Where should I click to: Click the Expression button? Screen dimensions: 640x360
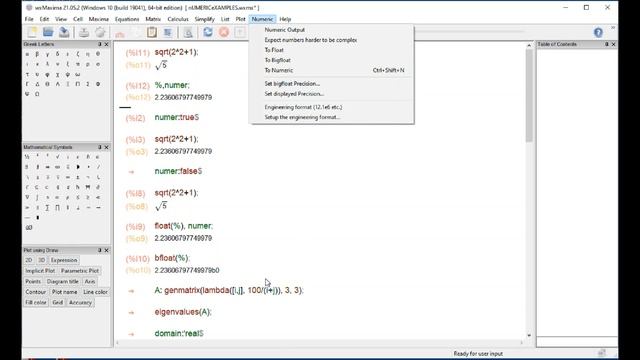tap(64, 260)
